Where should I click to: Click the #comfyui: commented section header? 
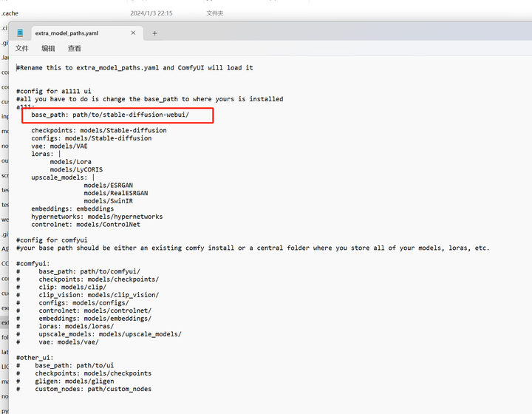tap(33, 264)
